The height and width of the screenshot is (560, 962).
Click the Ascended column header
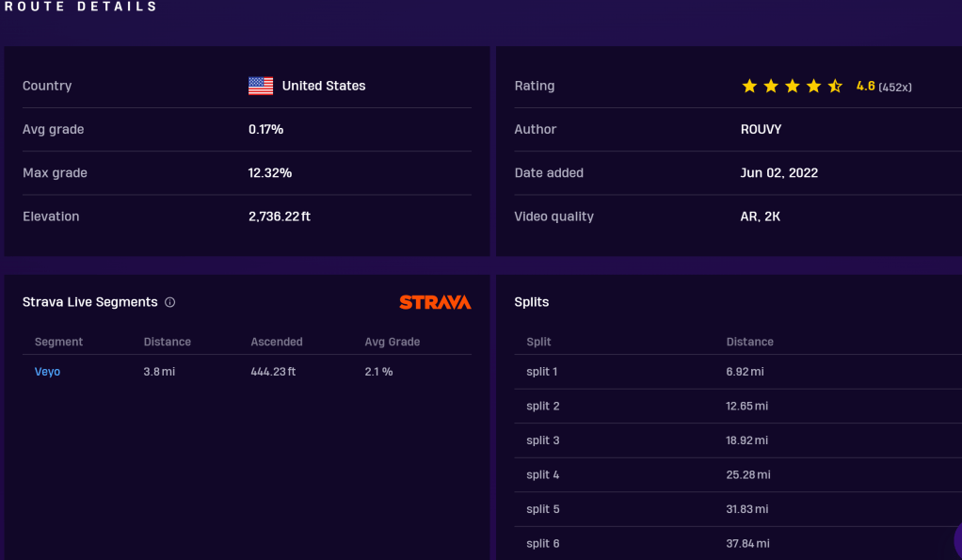pyautogui.click(x=277, y=342)
